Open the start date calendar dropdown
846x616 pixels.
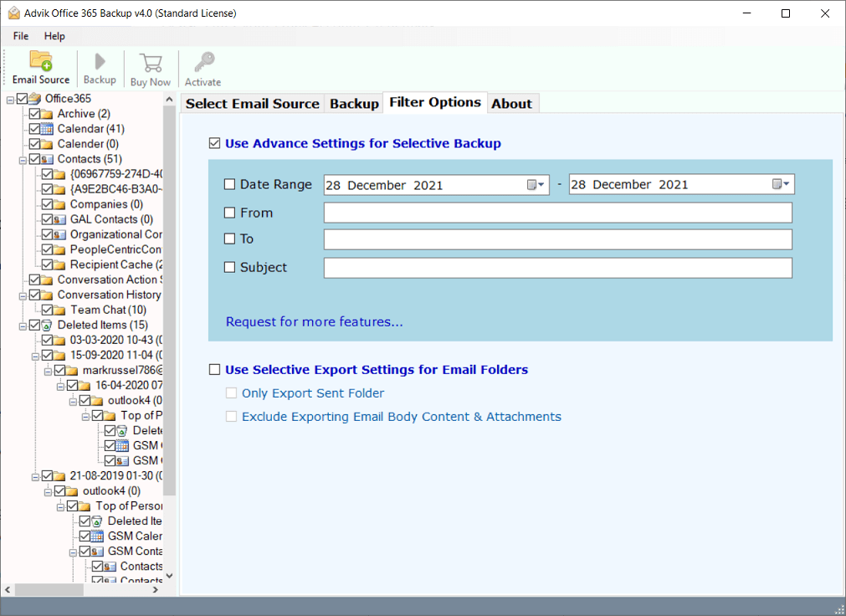click(x=536, y=185)
